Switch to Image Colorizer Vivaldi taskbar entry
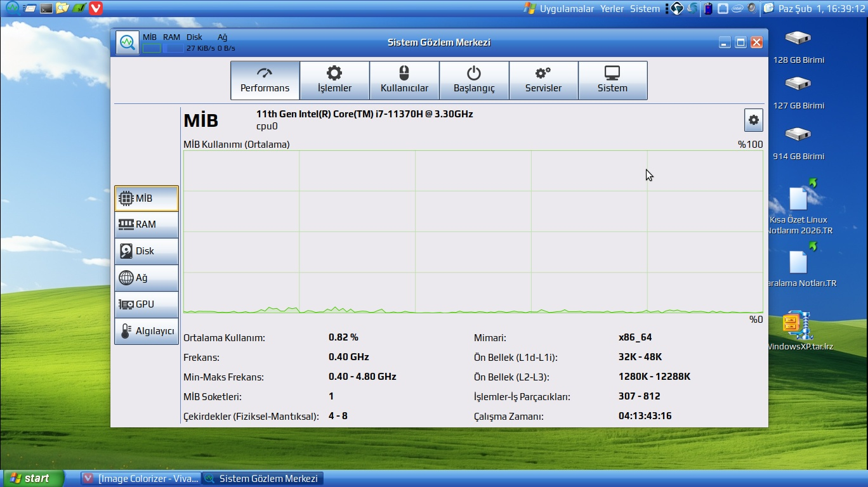868x487 pixels. click(141, 479)
